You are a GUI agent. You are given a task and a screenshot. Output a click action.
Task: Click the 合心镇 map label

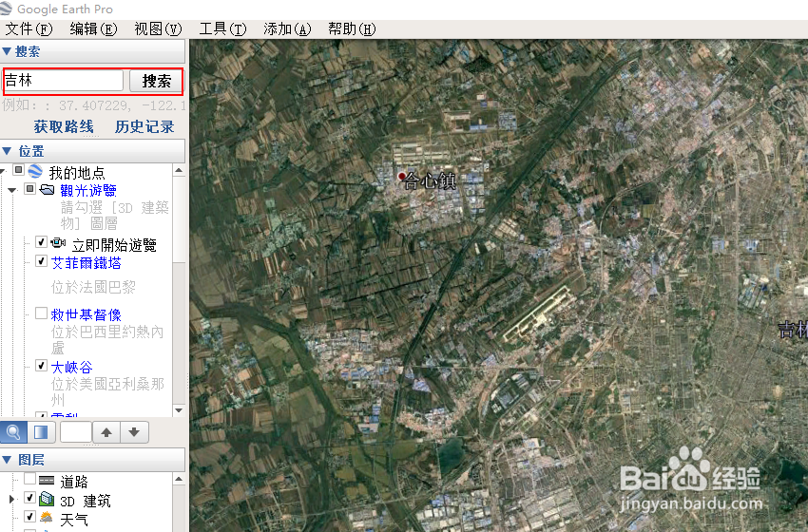pyautogui.click(x=431, y=180)
